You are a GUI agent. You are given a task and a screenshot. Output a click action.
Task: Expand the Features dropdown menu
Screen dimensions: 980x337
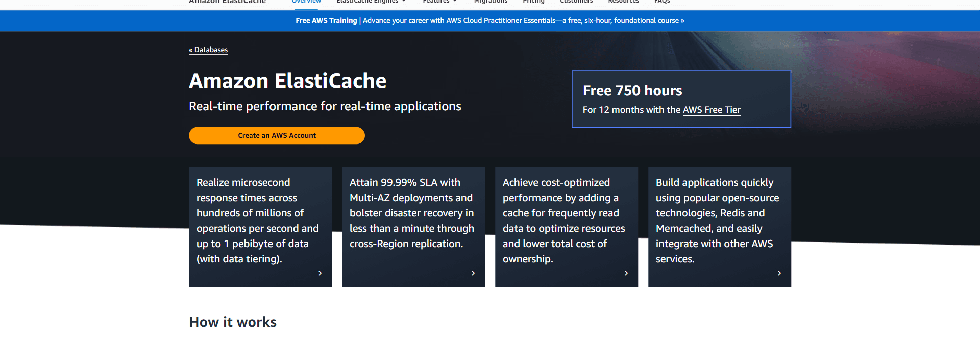tap(439, 2)
